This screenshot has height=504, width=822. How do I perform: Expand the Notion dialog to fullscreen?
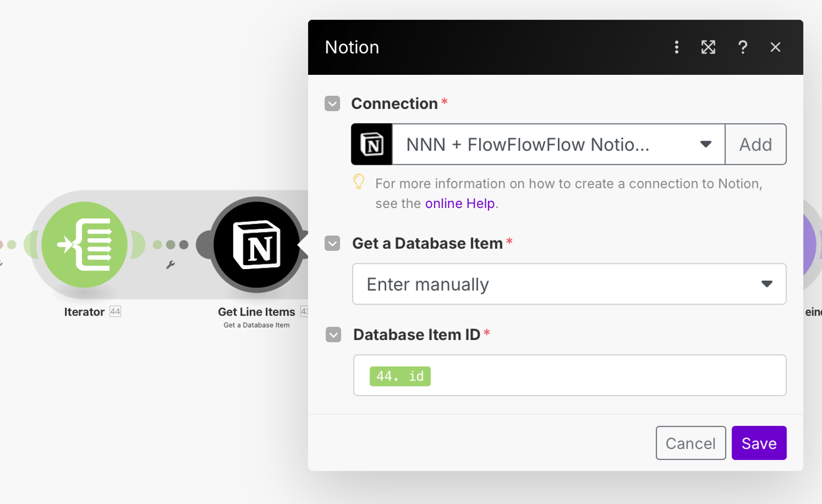coord(708,47)
